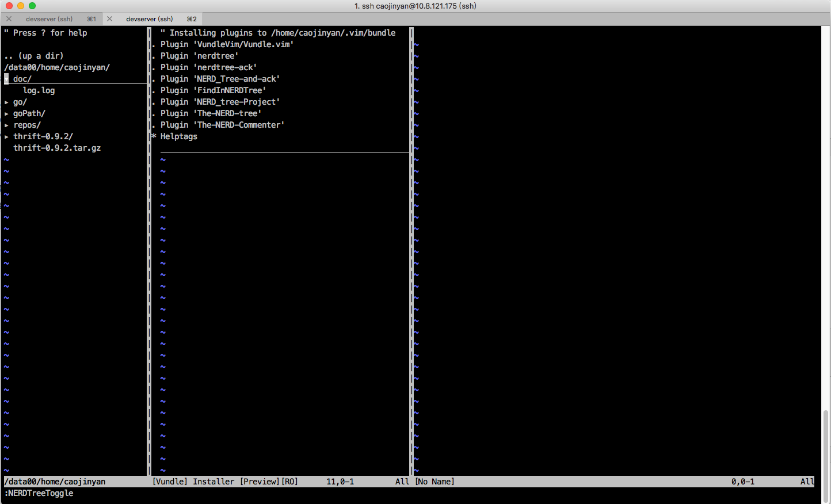Click the window title ssh caojinyan@10.8.121.175
The width and height of the screenshot is (831, 504).
click(x=415, y=6)
